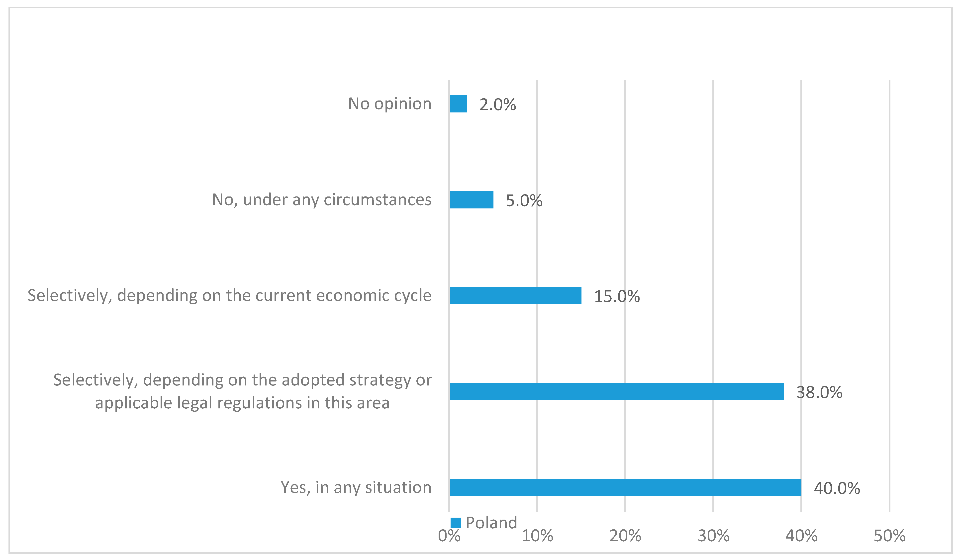Click the 2.0% data label
The width and height of the screenshot is (957, 560).
pos(497,105)
